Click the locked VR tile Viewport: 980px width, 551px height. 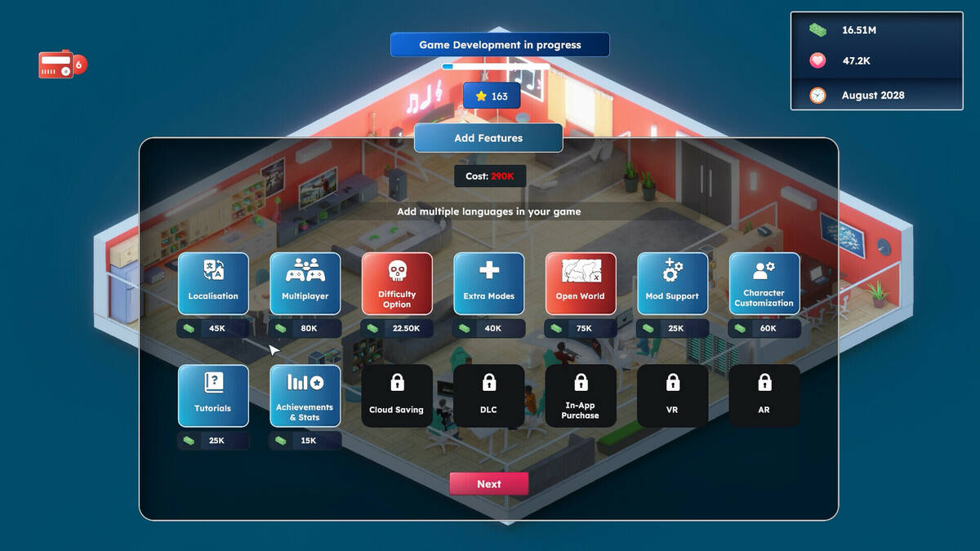coord(672,396)
